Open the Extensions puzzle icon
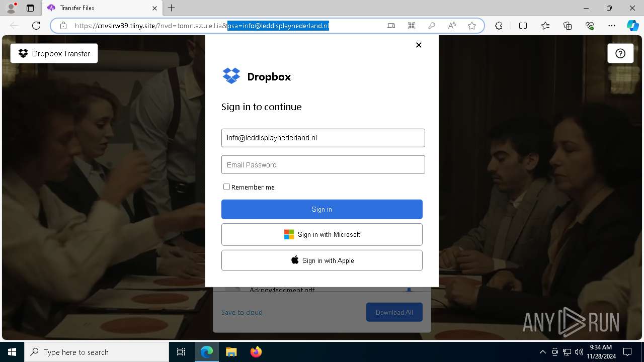This screenshot has width=644, height=362. 499,26
